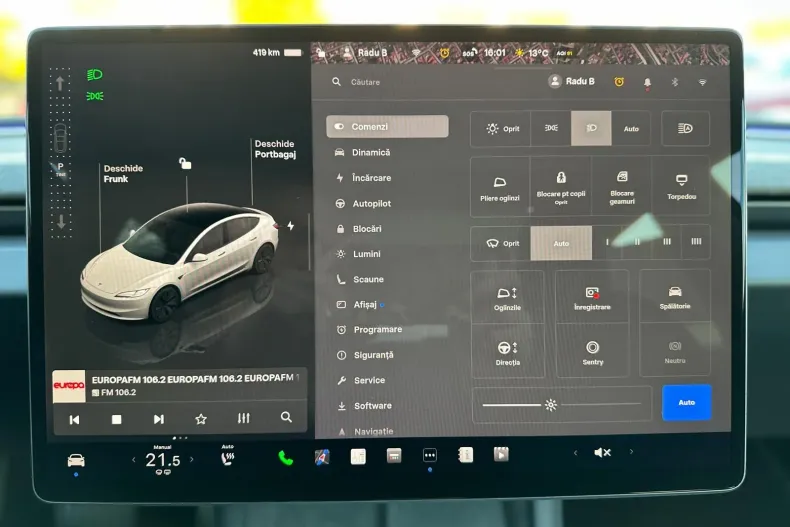The image size is (790, 527).
Task: Turn headlights off with Oprit
Action: point(501,128)
